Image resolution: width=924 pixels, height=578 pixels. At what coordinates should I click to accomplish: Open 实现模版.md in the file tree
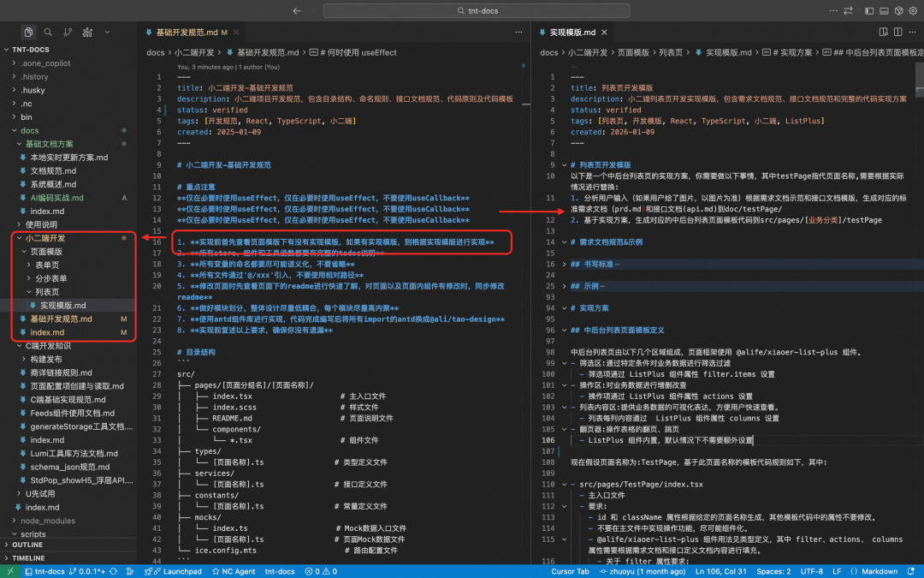click(68, 306)
